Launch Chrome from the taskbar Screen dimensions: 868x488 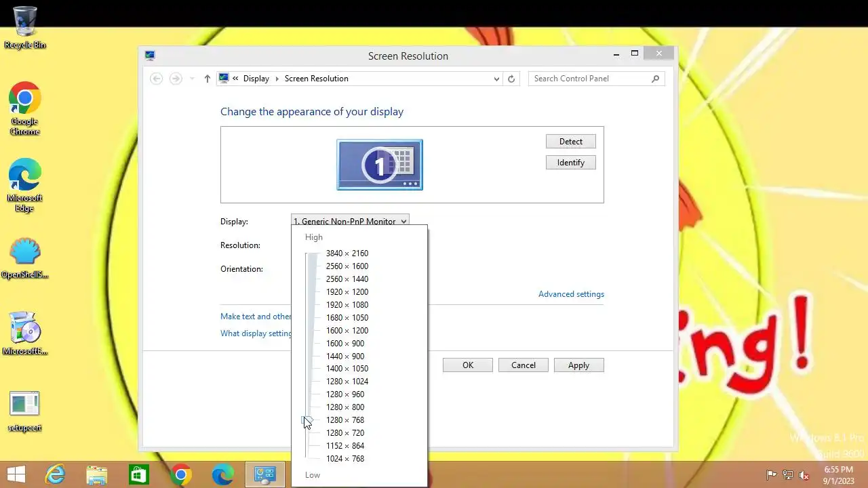pos(181,474)
